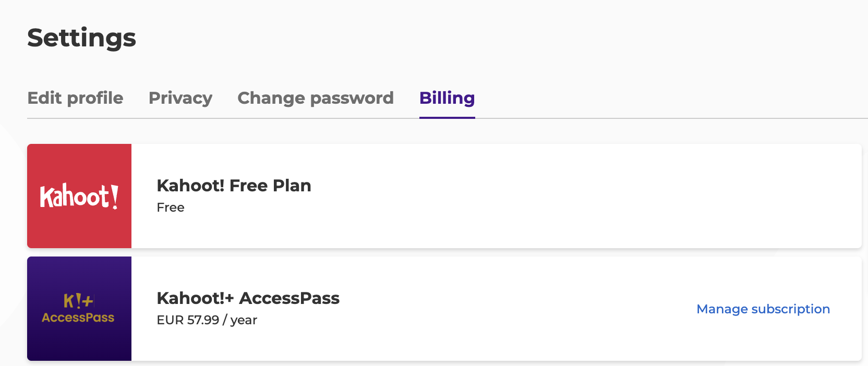Select the red Kahoot! plan tile
868x366 pixels.
click(x=79, y=196)
